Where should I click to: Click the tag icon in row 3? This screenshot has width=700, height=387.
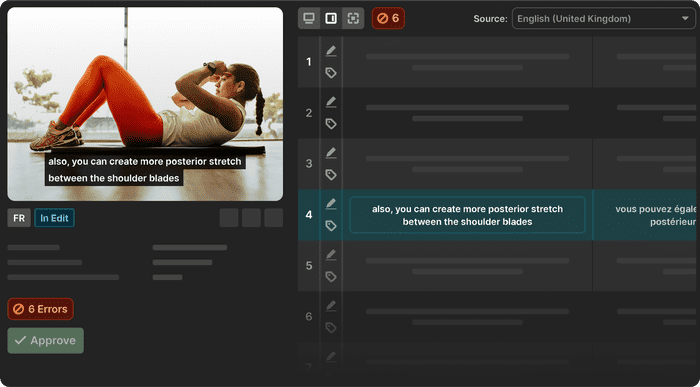[331, 175]
